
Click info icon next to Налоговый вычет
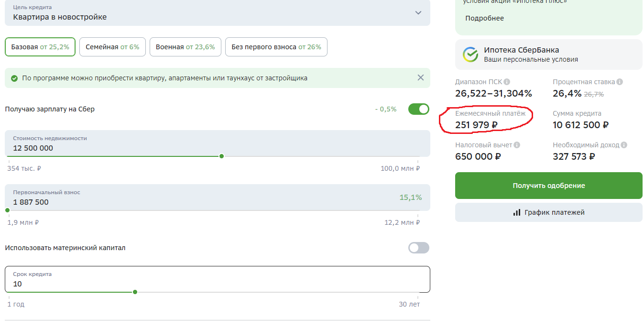[x=517, y=145]
